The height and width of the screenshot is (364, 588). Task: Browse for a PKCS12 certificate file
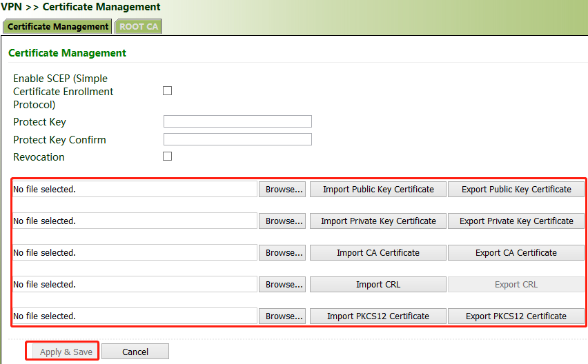pyautogui.click(x=282, y=316)
